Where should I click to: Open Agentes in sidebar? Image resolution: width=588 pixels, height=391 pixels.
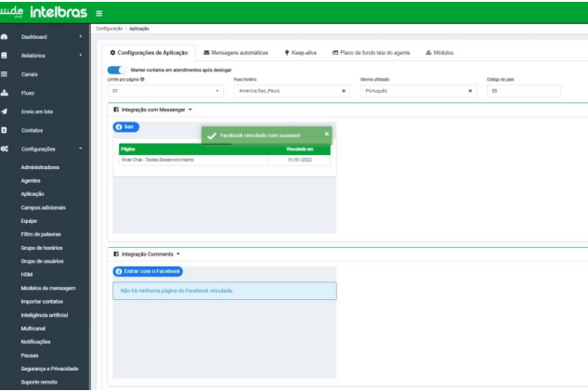pos(31,181)
